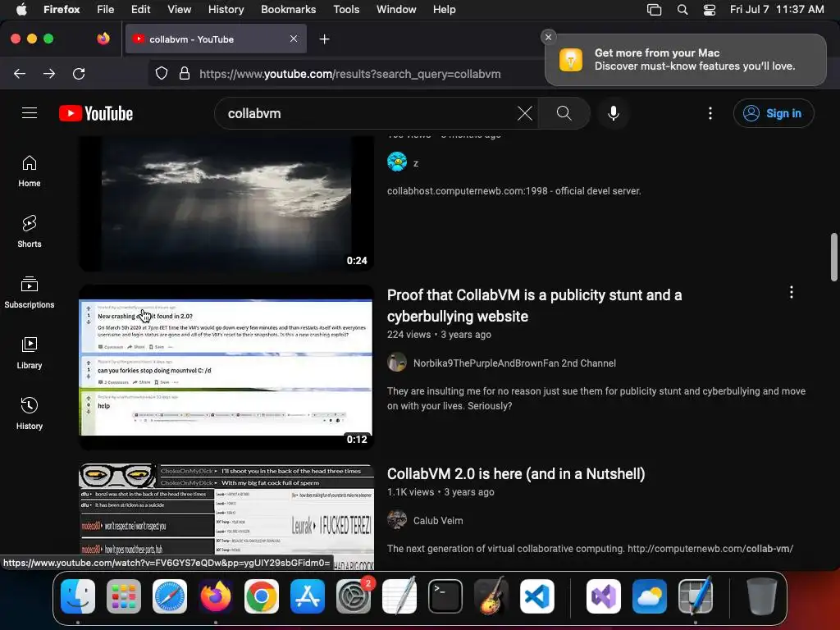Open Launchpad from the Dock

tap(124, 596)
